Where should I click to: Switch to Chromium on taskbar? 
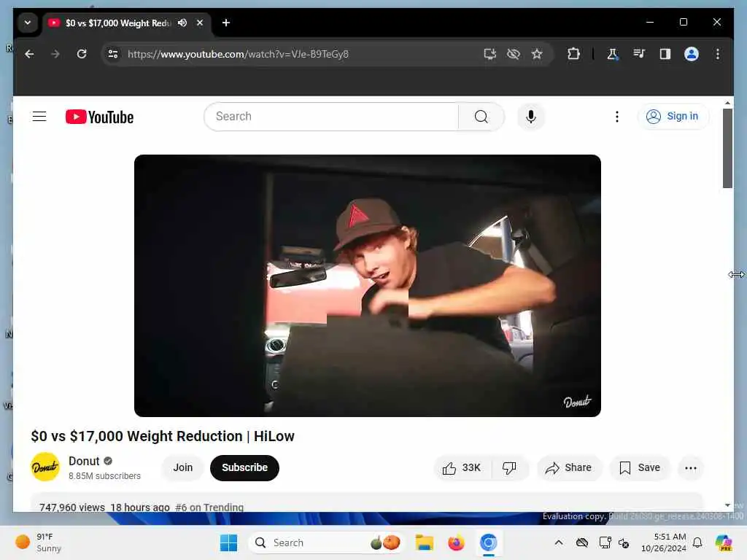tap(488, 542)
